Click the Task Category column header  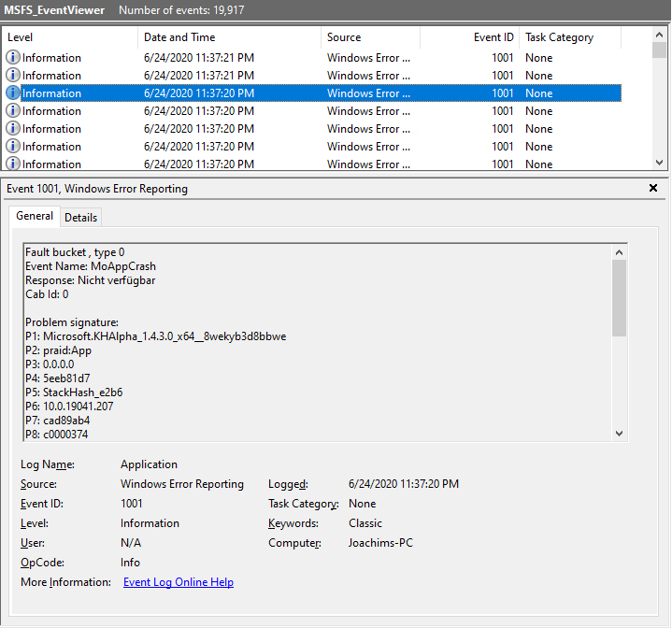coord(569,37)
